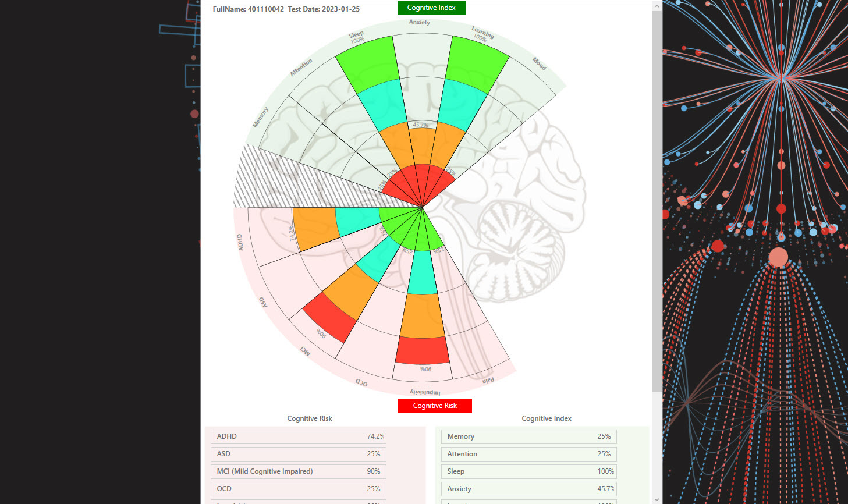Select the ADHD row in Cognitive Risk table
This screenshot has height=504, width=848.
tap(299, 436)
